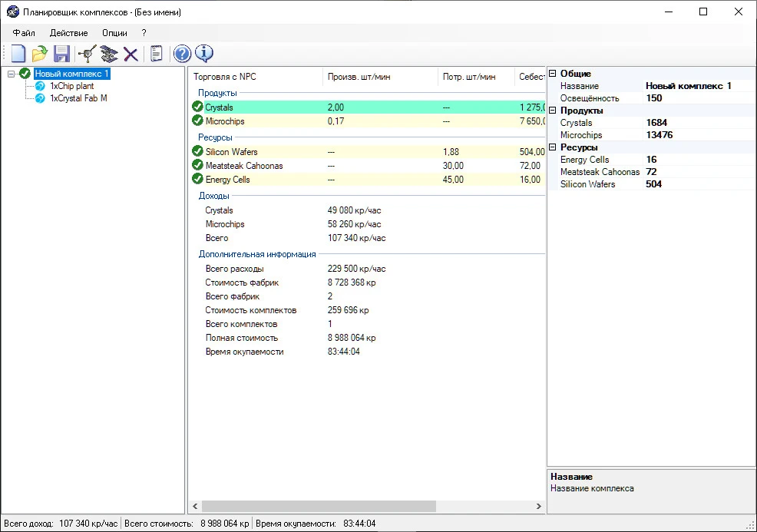Open the Файл menu
This screenshot has height=532, width=757.
[24, 33]
